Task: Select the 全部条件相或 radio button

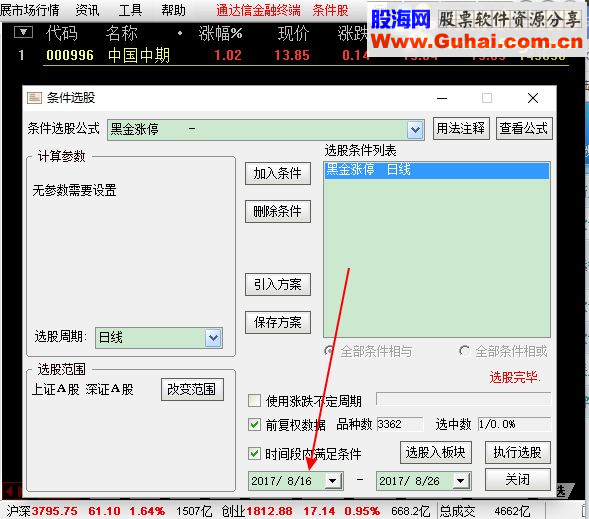Action: tap(464, 351)
